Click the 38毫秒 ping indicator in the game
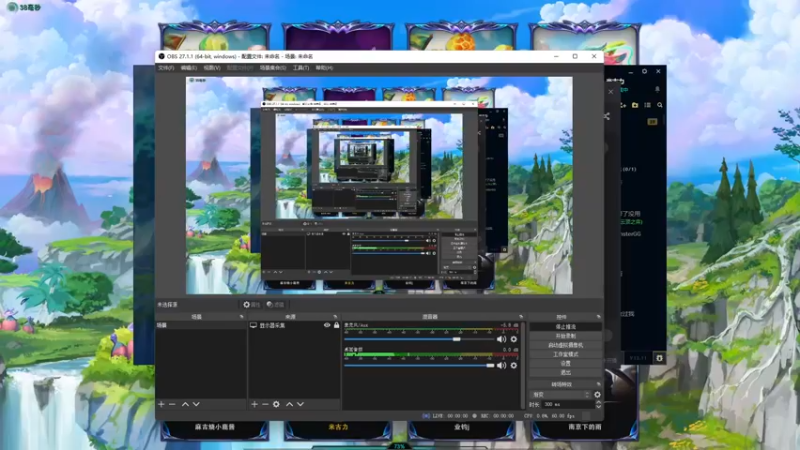Screen dimensions: 800x450 [x=24, y=7]
